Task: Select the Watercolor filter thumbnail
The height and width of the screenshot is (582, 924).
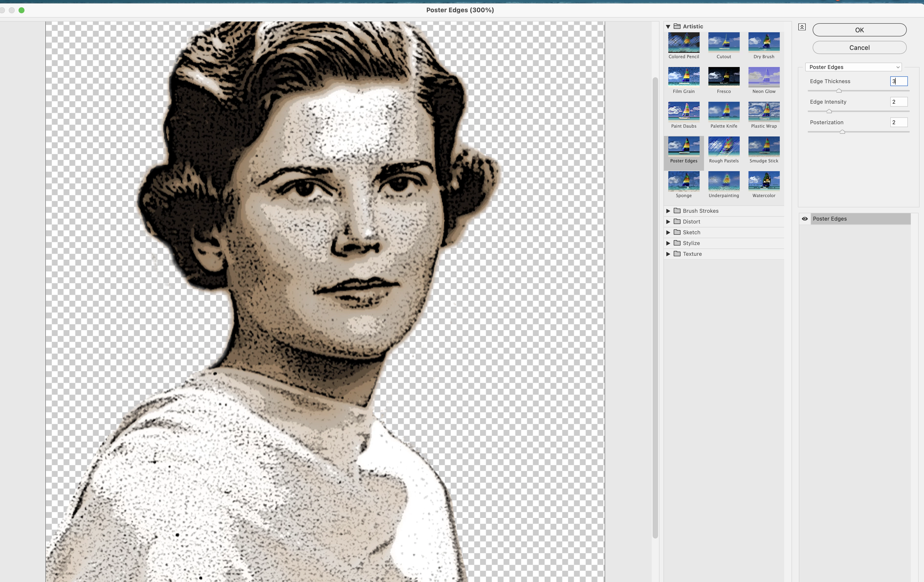Action: (x=764, y=181)
